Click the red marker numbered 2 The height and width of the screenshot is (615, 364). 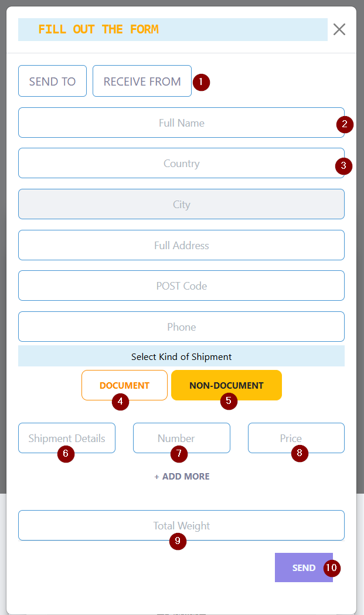[345, 124]
